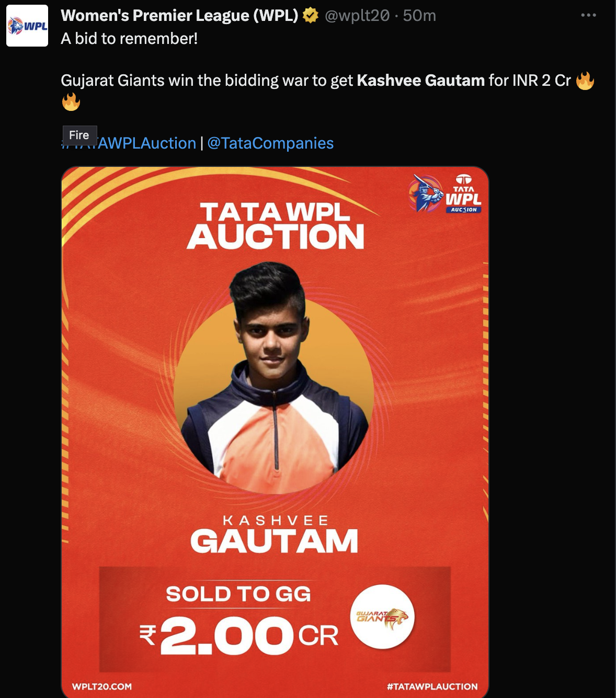Open the @wplt20 handle link
Viewport: 616px width, 698px height.
pos(357,16)
